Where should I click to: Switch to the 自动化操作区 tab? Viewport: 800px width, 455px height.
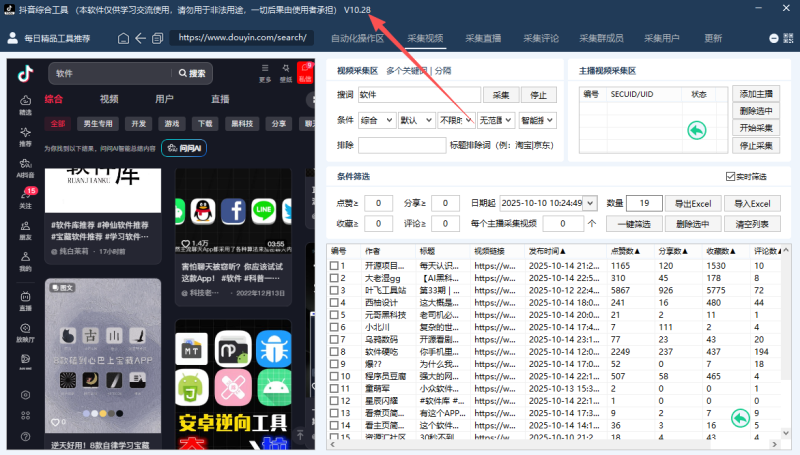(357, 38)
